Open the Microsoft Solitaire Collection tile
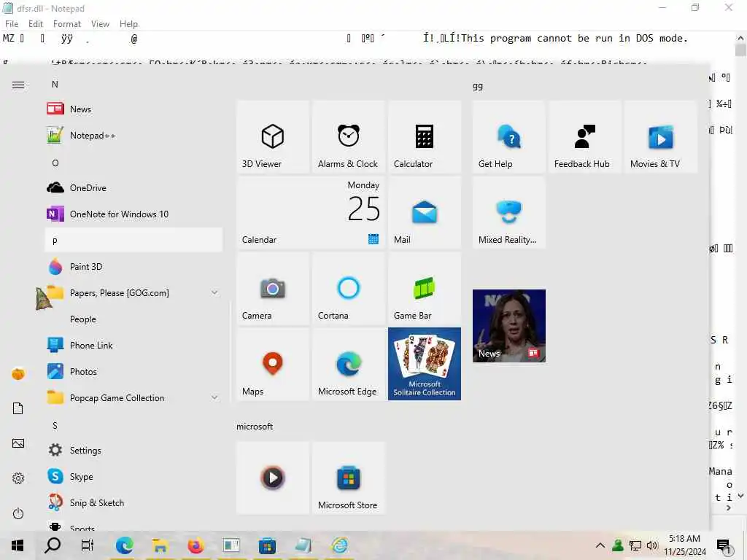The image size is (747, 560). (x=425, y=365)
